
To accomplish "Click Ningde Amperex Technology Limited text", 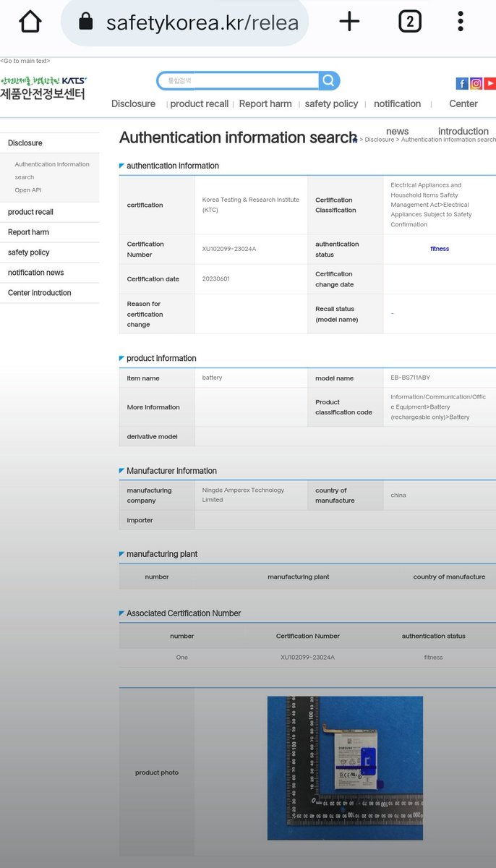I will (243, 495).
